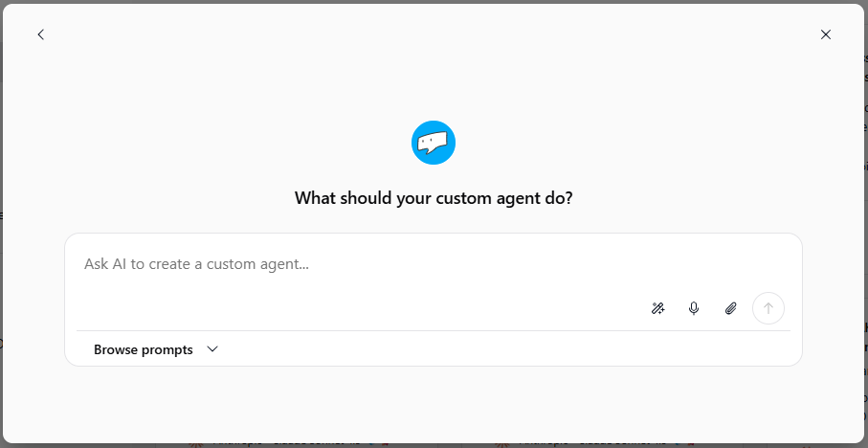
Task: Click the magic wand enhance prompt icon
Action: pyautogui.click(x=657, y=308)
